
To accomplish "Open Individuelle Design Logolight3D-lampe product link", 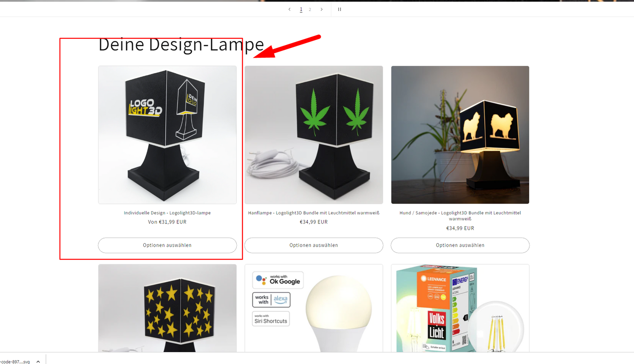I will [x=167, y=213].
